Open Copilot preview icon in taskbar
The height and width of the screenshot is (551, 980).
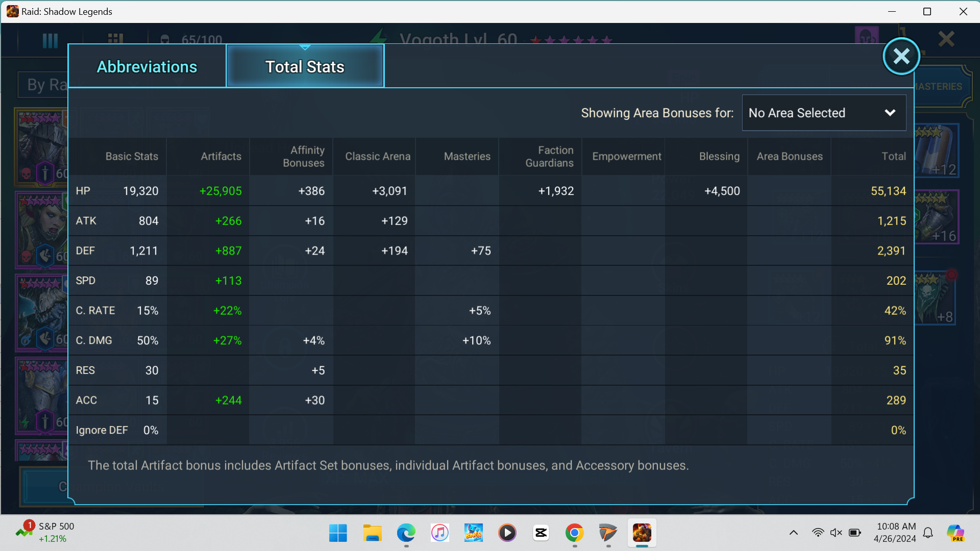(955, 533)
